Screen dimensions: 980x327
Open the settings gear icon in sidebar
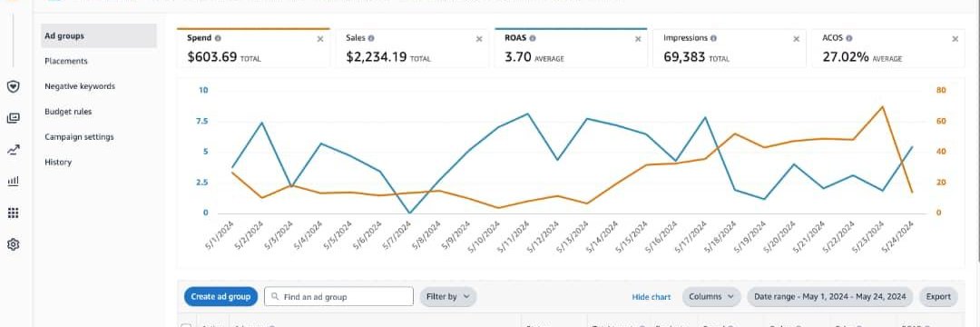13,244
